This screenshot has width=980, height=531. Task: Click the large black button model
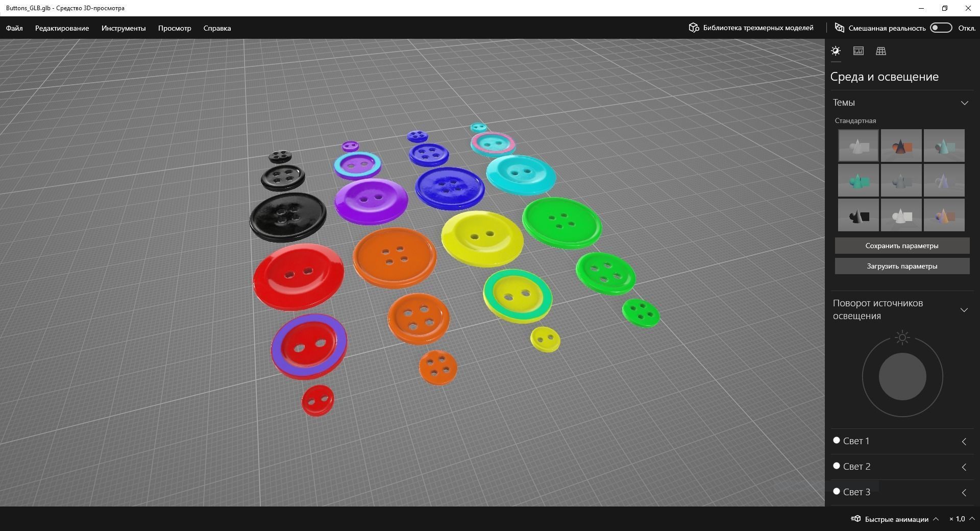click(x=288, y=217)
